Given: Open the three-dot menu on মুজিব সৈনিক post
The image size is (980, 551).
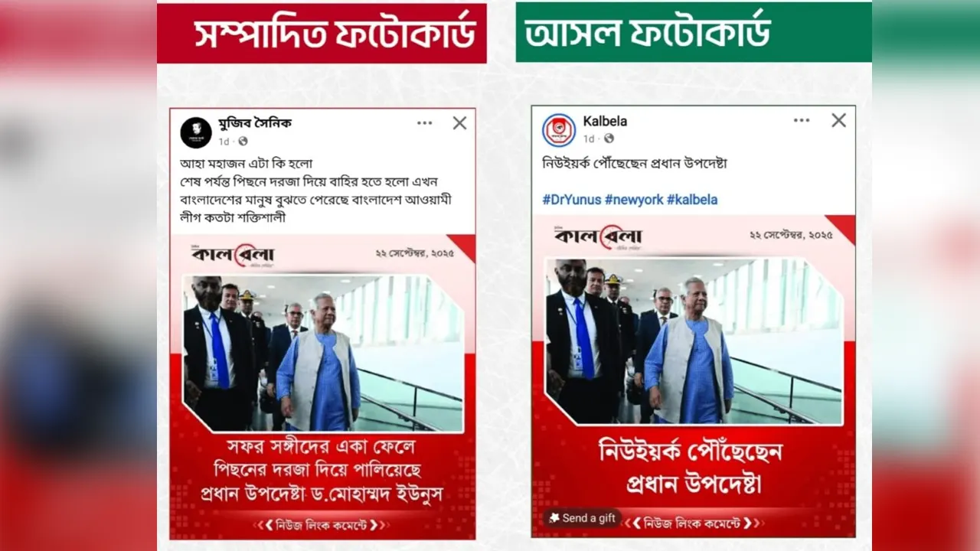Looking at the screenshot, I should point(424,122).
